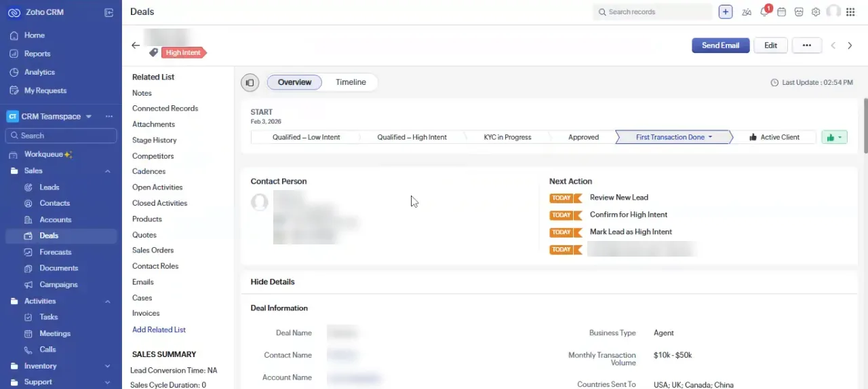Open Calls under Activities

(47, 350)
